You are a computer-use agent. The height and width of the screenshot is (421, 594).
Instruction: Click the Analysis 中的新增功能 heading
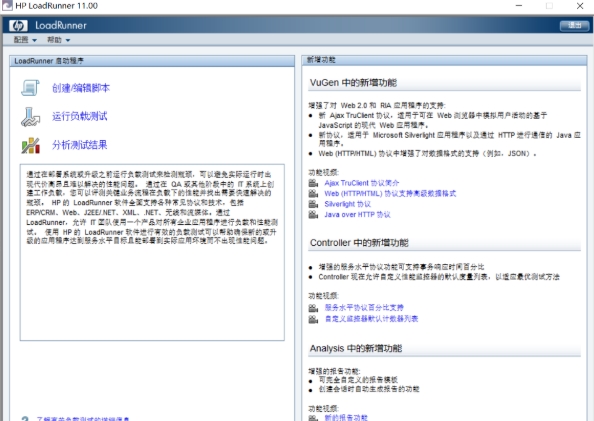[x=356, y=348]
